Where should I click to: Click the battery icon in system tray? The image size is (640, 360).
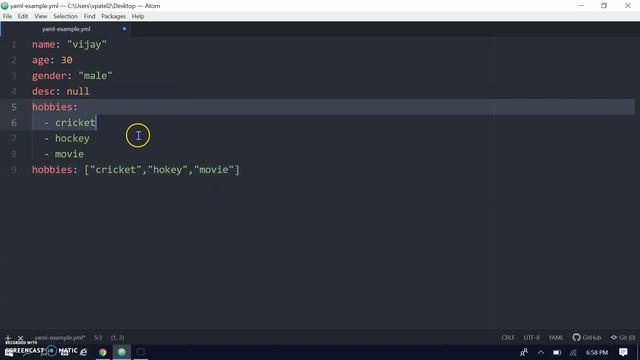[x=557, y=352]
